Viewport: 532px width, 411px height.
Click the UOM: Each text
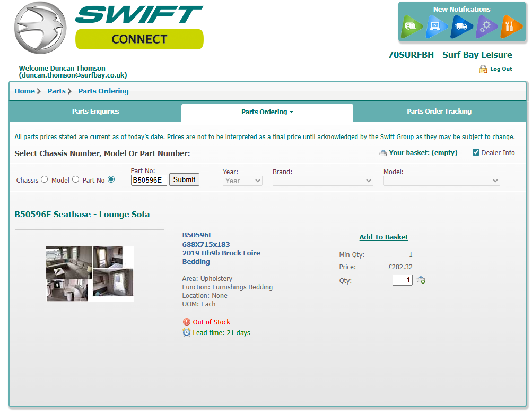tap(199, 304)
